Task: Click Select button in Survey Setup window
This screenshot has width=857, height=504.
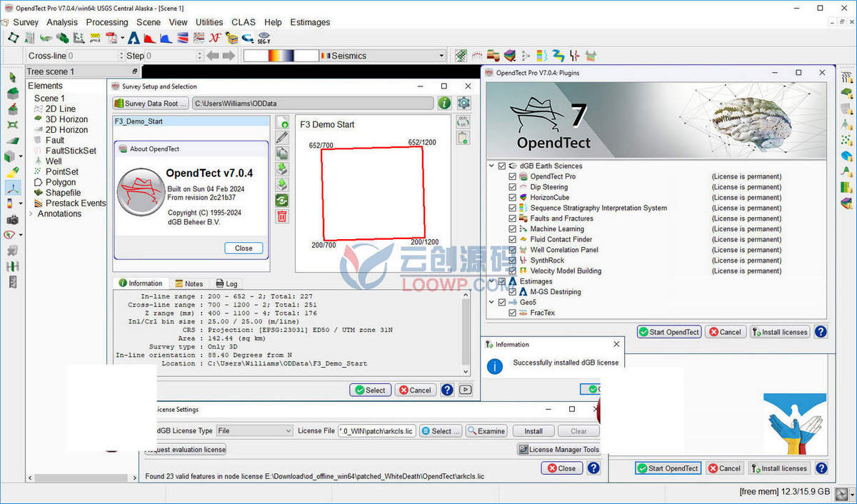Action: click(x=371, y=390)
